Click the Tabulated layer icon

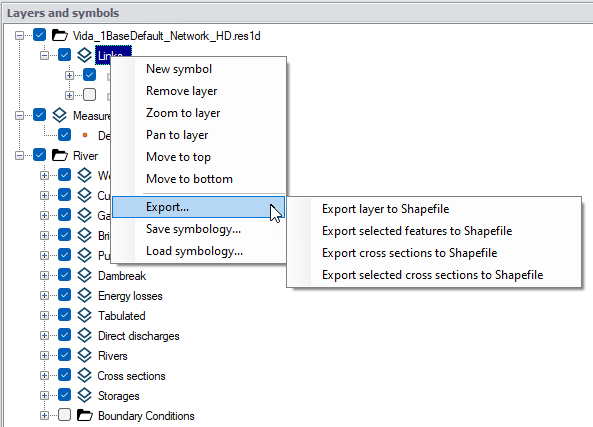84,315
